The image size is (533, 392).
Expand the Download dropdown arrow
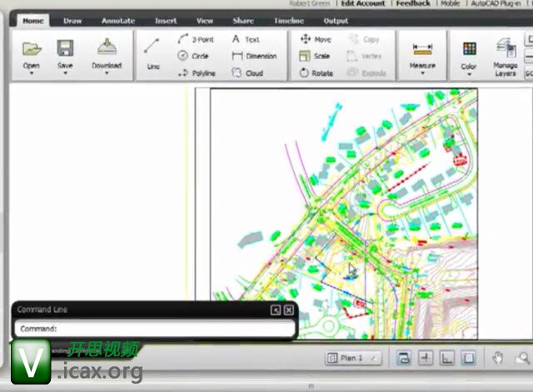(x=107, y=72)
